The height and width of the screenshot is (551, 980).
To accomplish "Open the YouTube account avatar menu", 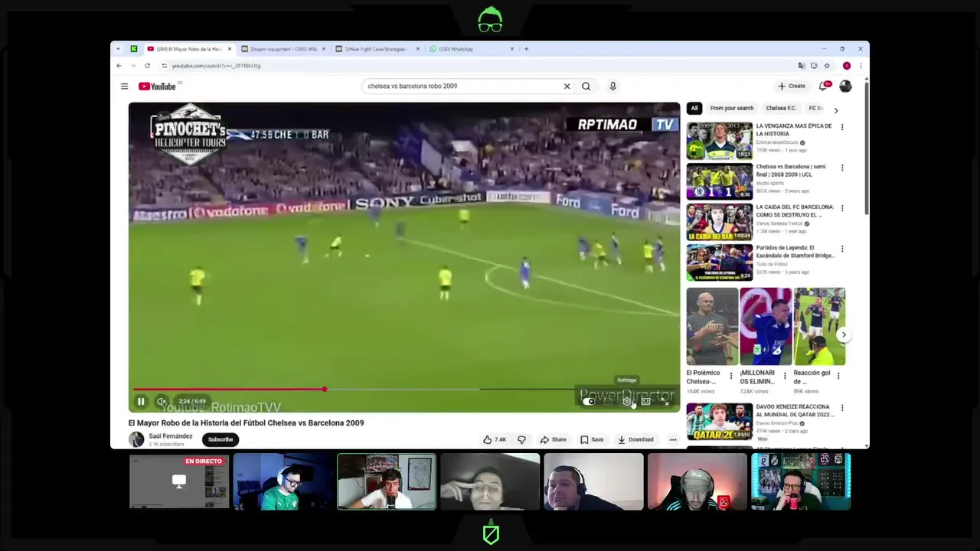I will coord(845,86).
